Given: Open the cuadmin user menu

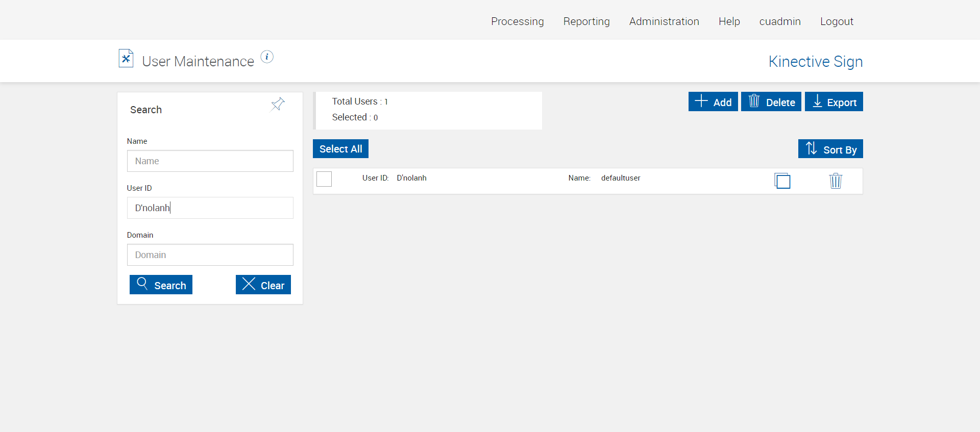Looking at the screenshot, I should tap(780, 21).
